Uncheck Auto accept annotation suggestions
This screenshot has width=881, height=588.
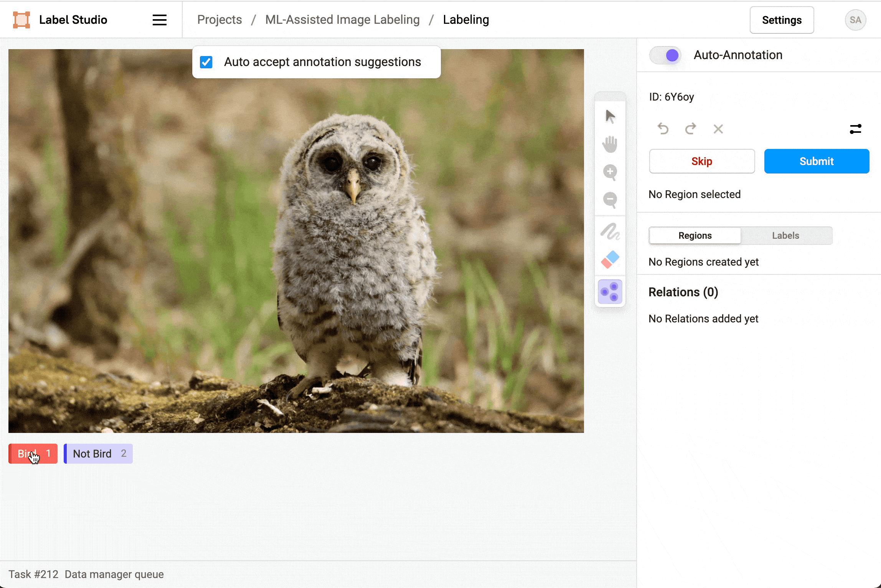(x=206, y=62)
